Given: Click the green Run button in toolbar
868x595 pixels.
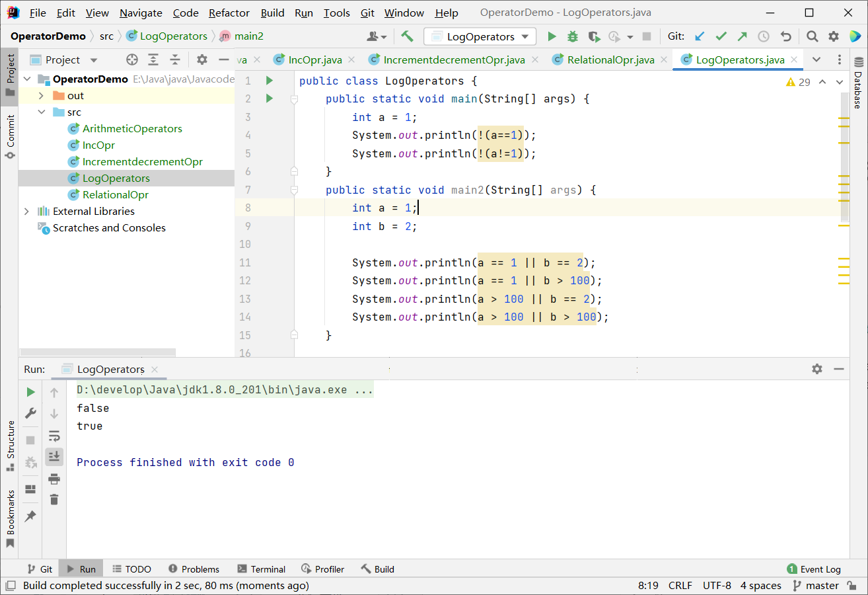Looking at the screenshot, I should 552,36.
